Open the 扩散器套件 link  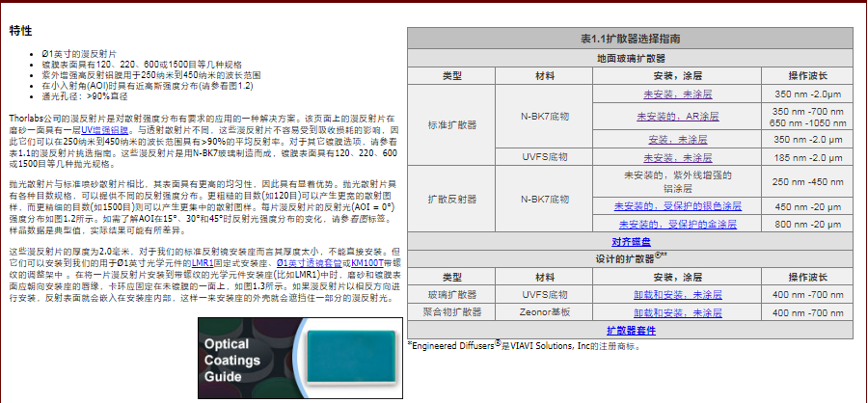(x=630, y=331)
